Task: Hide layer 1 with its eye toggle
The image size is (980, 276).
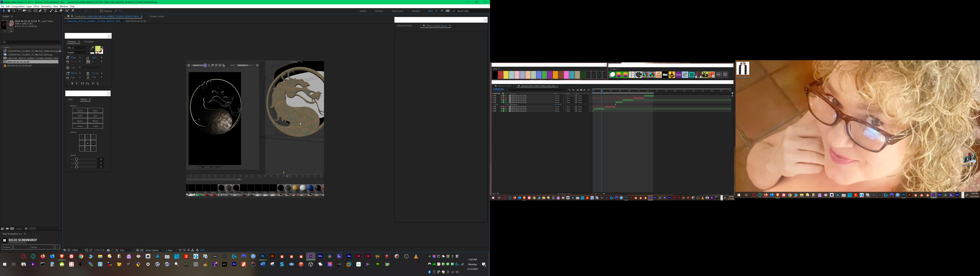Action: 493,96
